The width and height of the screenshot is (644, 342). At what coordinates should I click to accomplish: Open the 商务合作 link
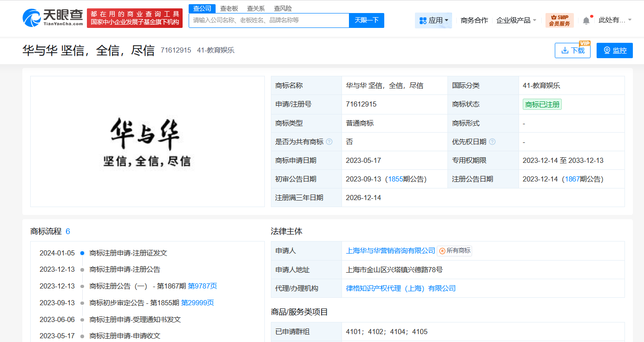pyautogui.click(x=474, y=20)
